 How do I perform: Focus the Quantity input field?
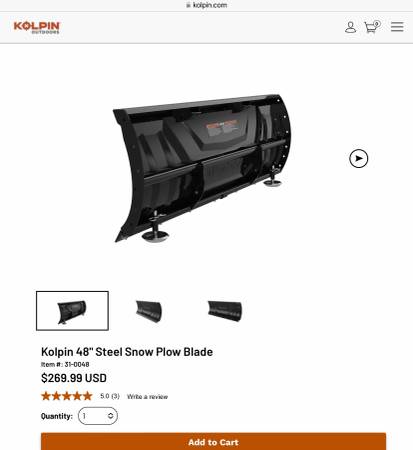pos(98,416)
